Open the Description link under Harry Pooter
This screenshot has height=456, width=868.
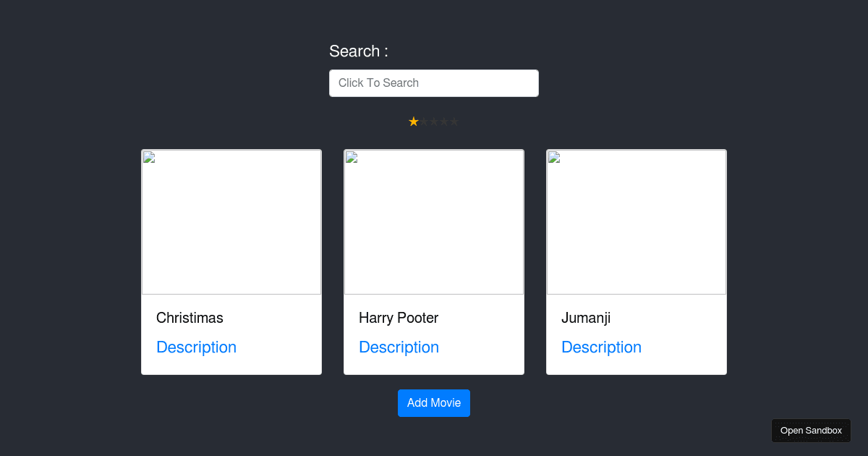[x=399, y=347]
